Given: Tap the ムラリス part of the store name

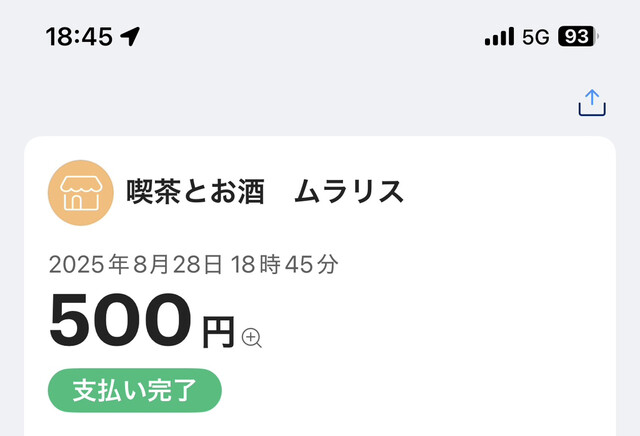Looking at the screenshot, I should coord(349,192).
